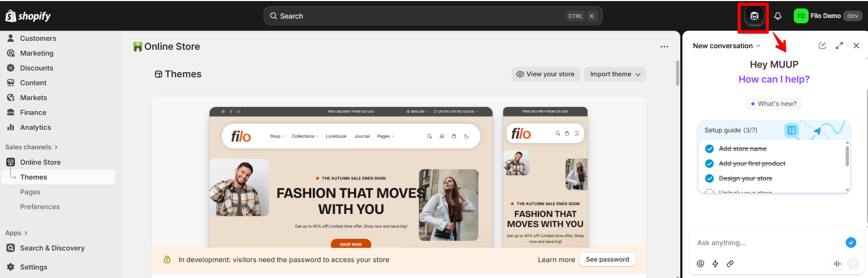The image size is (868, 278).
Task: Click the Setup guide list scroll-down arrow
Action: click(x=847, y=190)
